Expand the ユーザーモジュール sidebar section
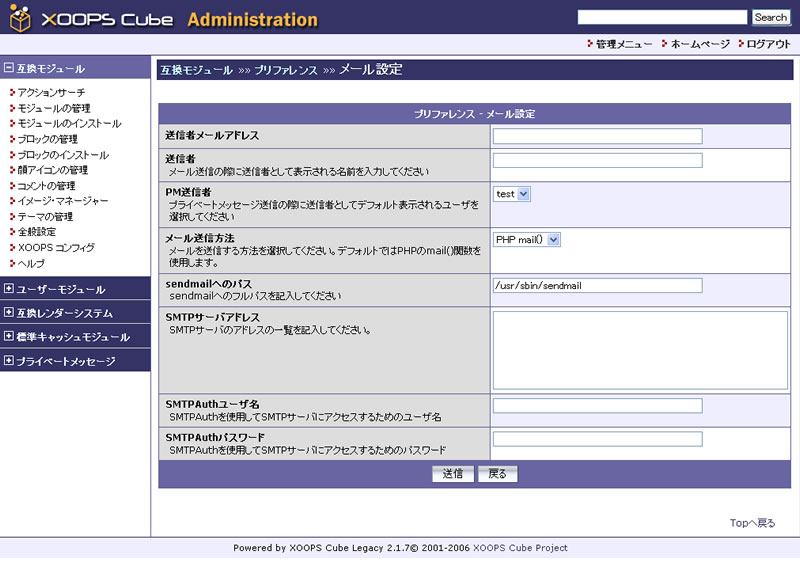The height and width of the screenshot is (564, 800). pos(8,288)
